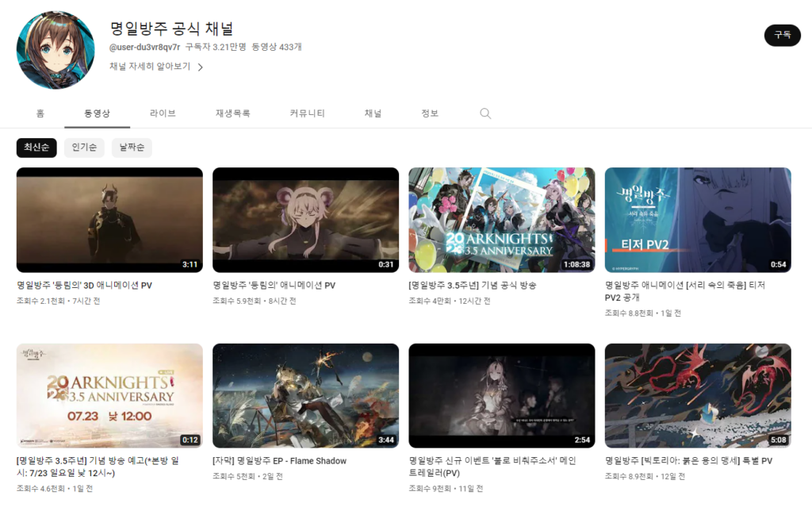The width and height of the screenshot is (812, 511).
Task: Play the Flame Shadow 3:44 thumbnail
Action: (x=305, y=395)
